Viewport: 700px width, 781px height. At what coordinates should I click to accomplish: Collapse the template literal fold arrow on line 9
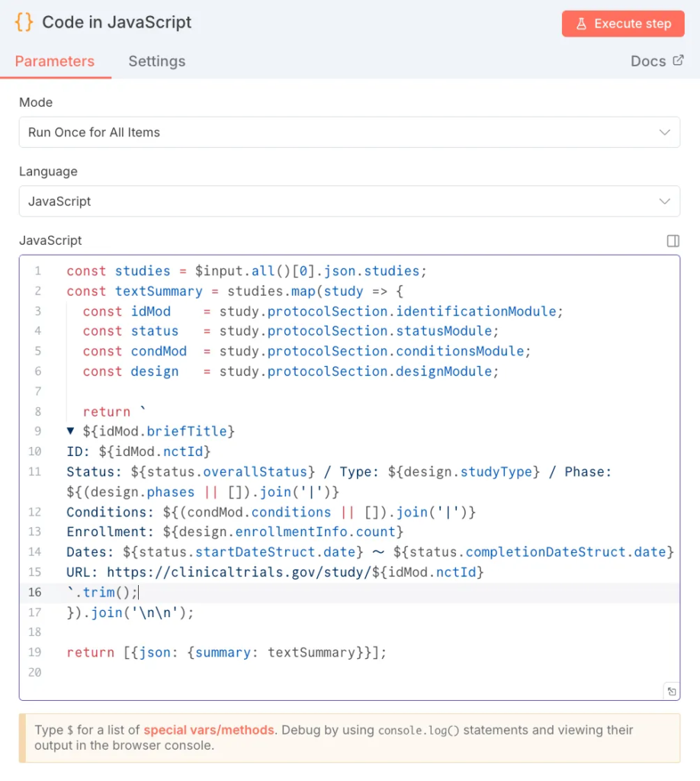(x=70, y=430)
